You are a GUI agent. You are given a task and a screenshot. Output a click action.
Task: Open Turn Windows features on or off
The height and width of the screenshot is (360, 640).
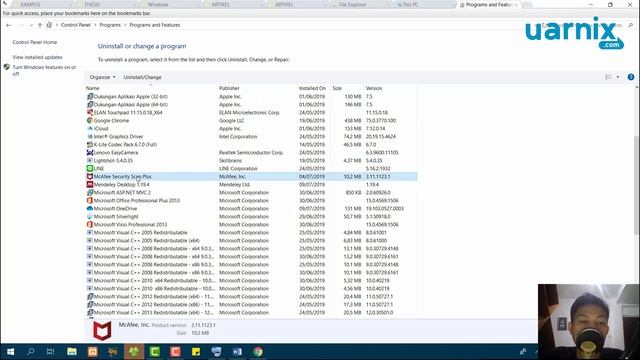click(x=44, y=70)
